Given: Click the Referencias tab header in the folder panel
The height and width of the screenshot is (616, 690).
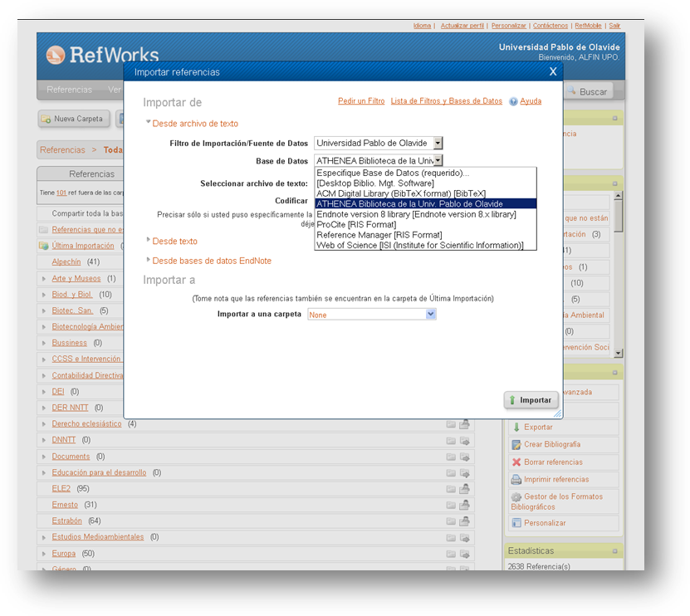Looking at the screenshot, I should 91,174.
